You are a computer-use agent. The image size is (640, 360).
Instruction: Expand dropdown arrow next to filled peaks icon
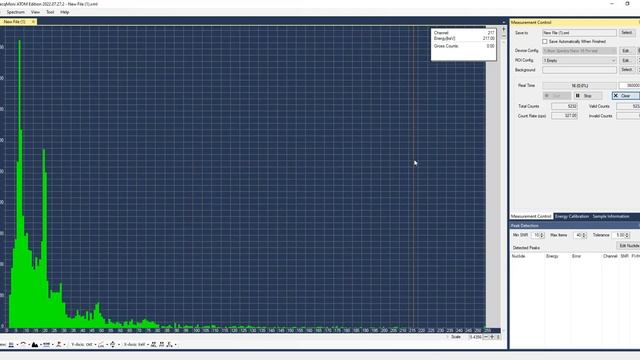tap(40, 345)
